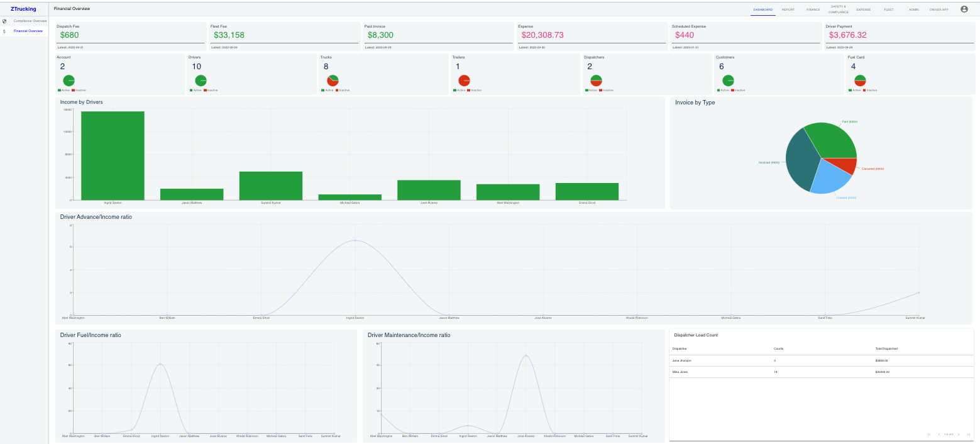Click Ingrid Sexton's income bar
980x444 pixels.
(x=113, y=155)
